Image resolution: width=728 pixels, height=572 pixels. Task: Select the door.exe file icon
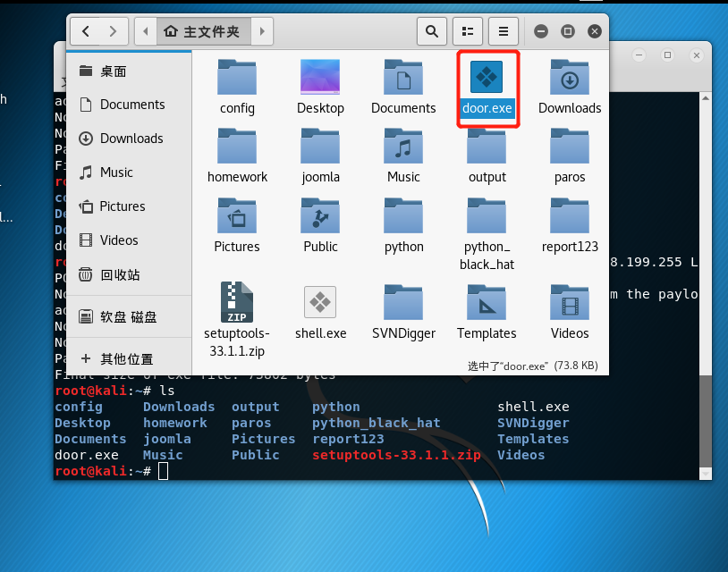click(x=487, y=77)
